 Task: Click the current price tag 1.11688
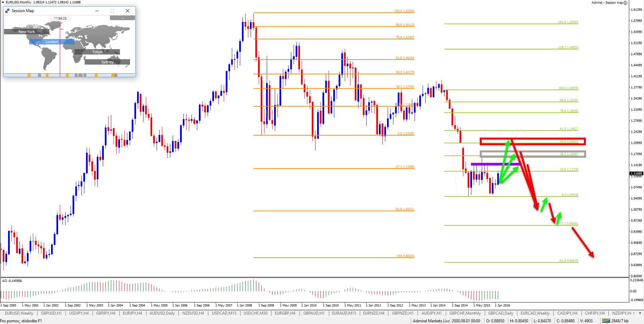(x=636, y=174)
